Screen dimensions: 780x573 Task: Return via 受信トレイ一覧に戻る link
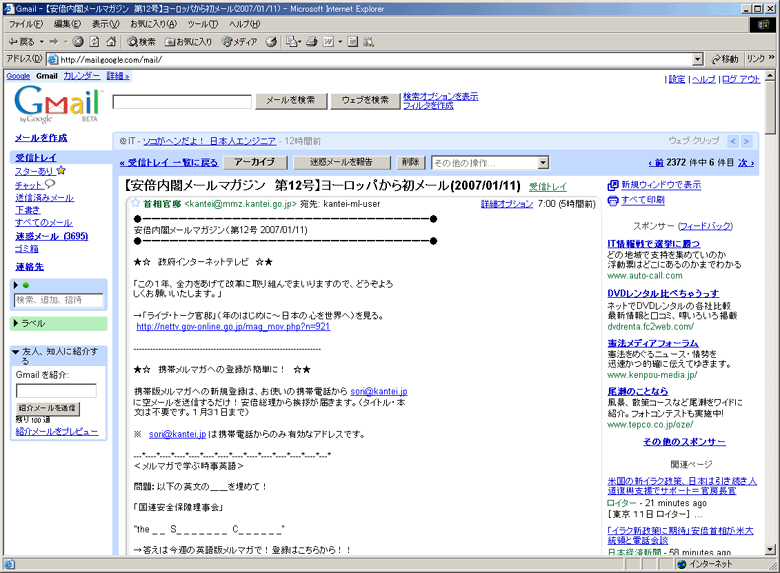(x=169, y=163)
